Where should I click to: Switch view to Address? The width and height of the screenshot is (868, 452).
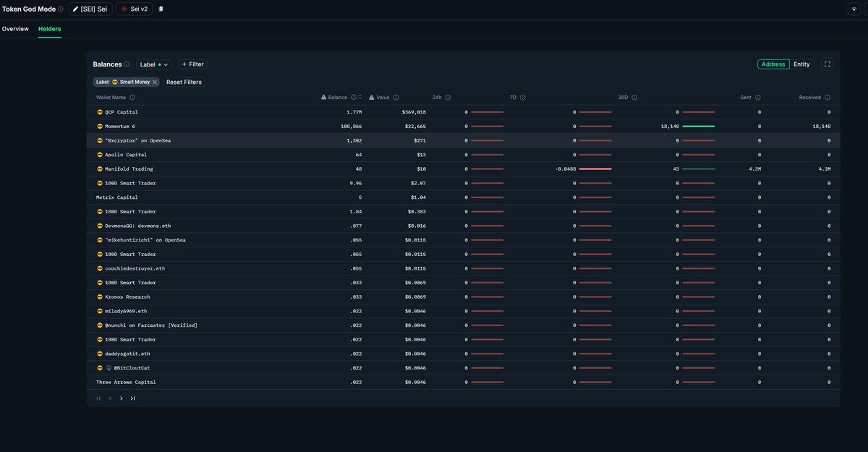click(773, 64)
